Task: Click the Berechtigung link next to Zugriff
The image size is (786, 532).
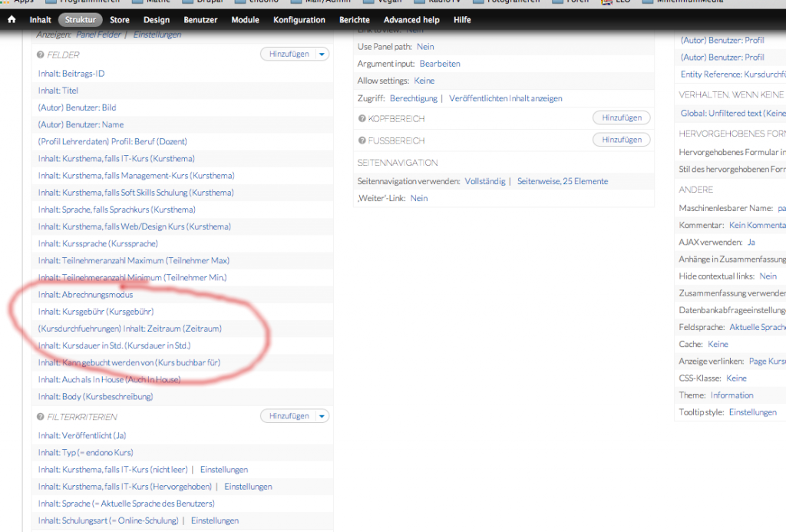Action: pyautogui.click(x=413, y=98)
